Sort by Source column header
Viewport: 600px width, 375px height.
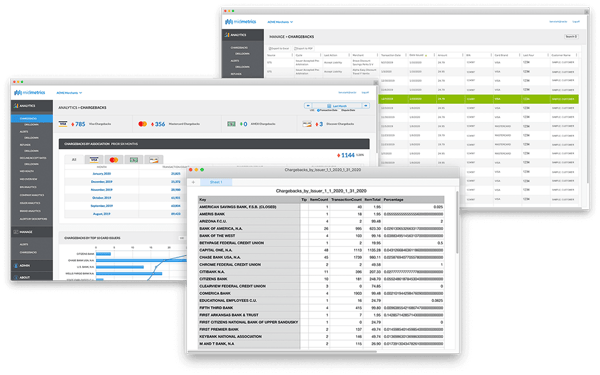(271, 55)
